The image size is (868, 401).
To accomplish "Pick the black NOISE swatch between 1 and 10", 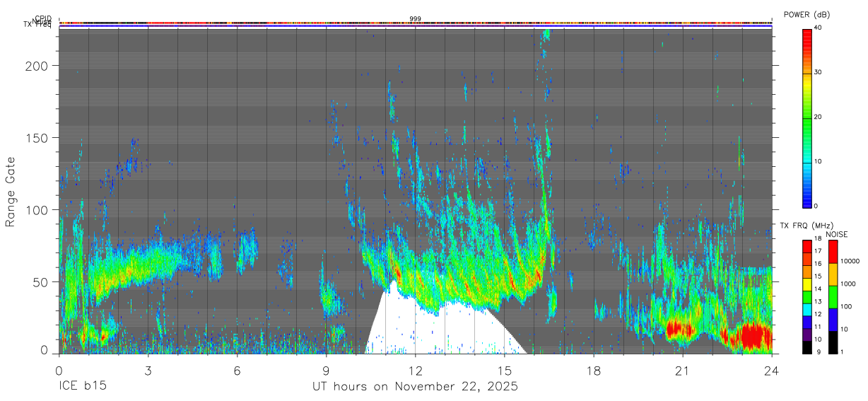I will click(833, 342).
